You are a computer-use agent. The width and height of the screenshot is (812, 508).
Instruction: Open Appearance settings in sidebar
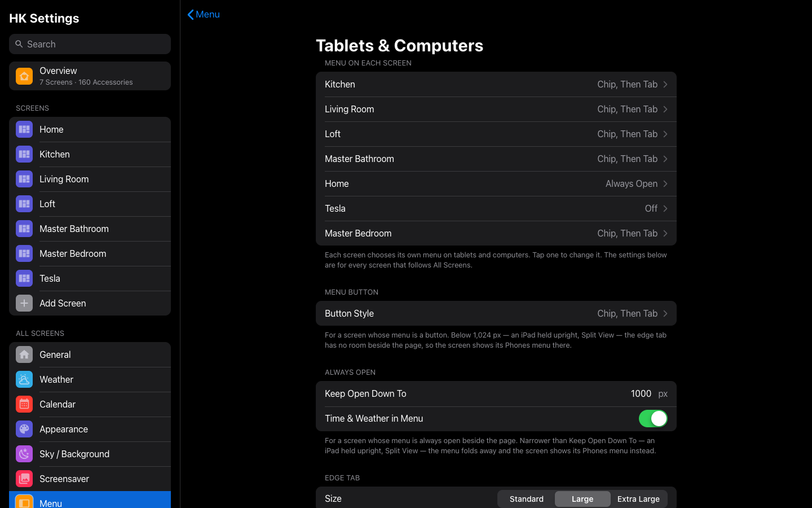(90, 429)
